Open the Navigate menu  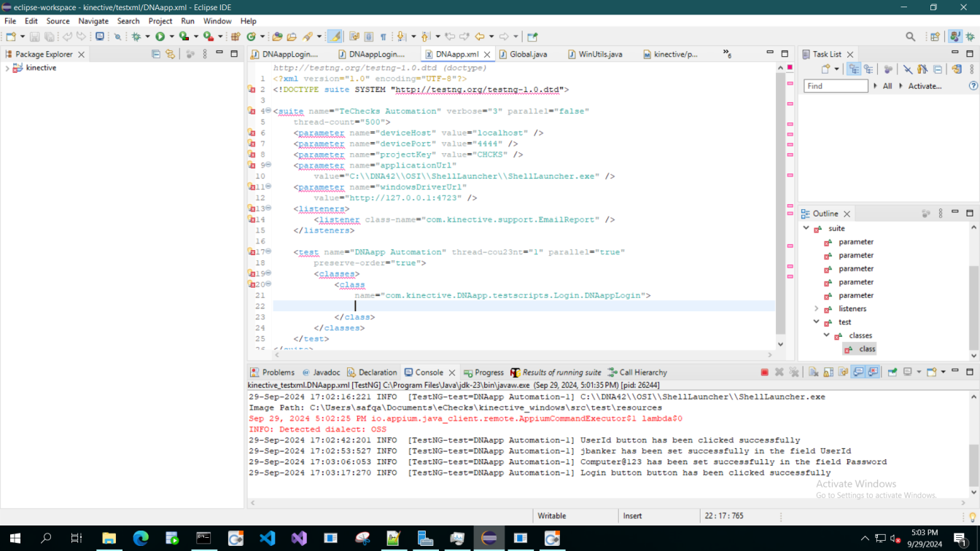(x=93, y=21)
